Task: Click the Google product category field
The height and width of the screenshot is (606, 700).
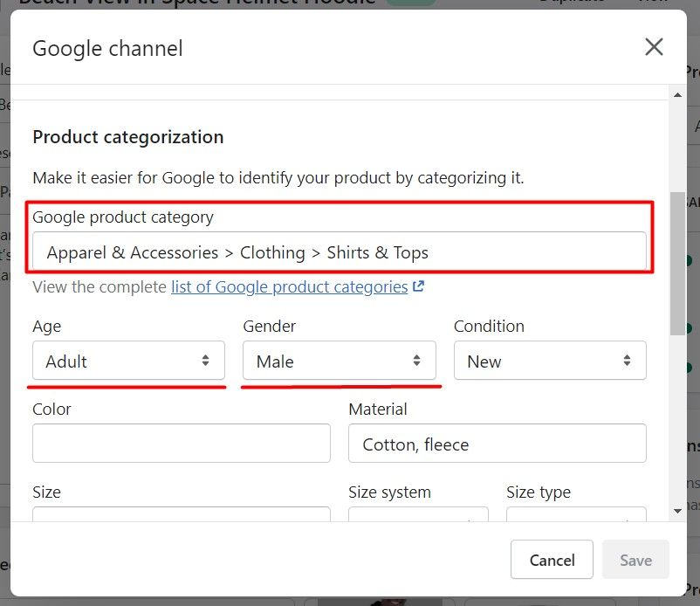Action: (340, 251)
